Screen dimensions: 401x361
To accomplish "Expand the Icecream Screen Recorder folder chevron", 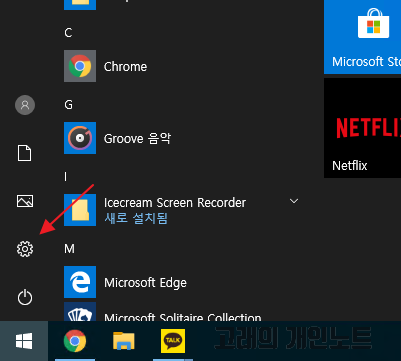I will (x=294, y=201).
